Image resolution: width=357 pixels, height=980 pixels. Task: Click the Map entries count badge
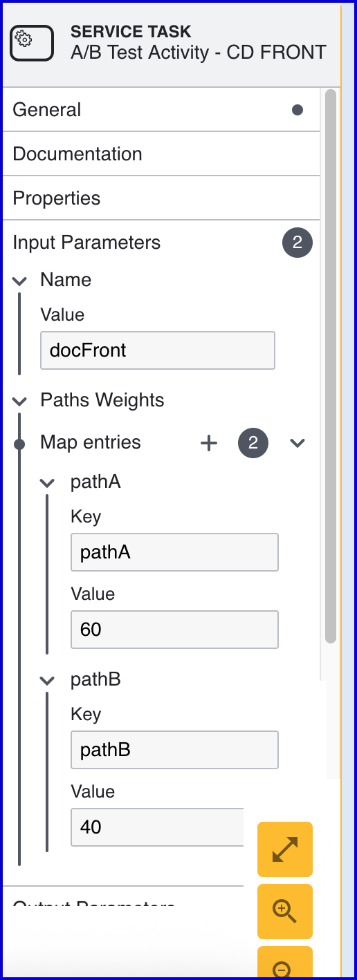(x=253, y=443)
